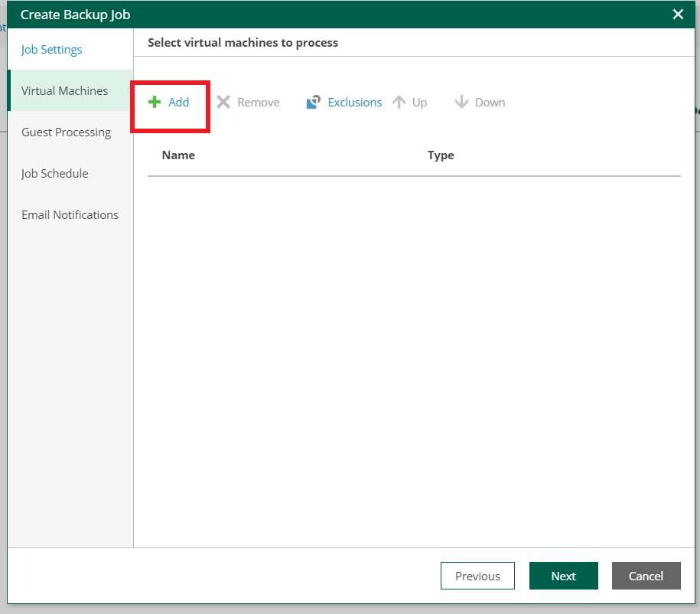Click the Down arrow icon
Image resolution: width=700 pixels, height=614 pixels.
[462, 101]
